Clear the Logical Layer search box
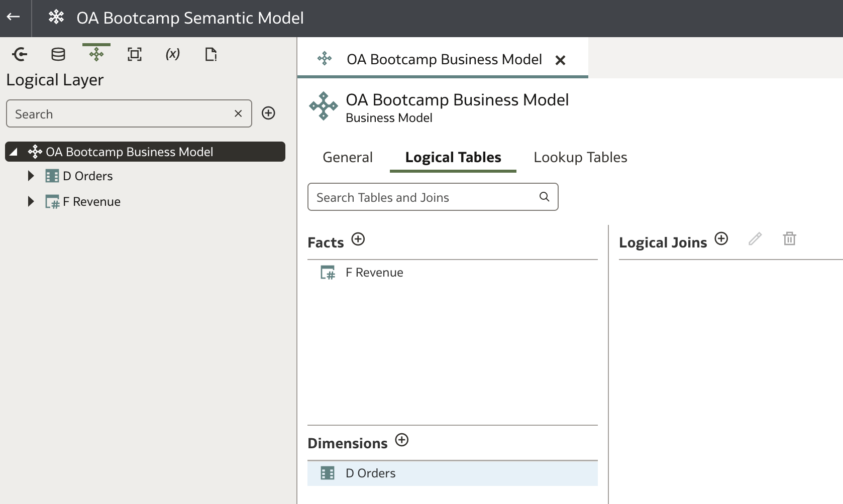 (238, 113)
